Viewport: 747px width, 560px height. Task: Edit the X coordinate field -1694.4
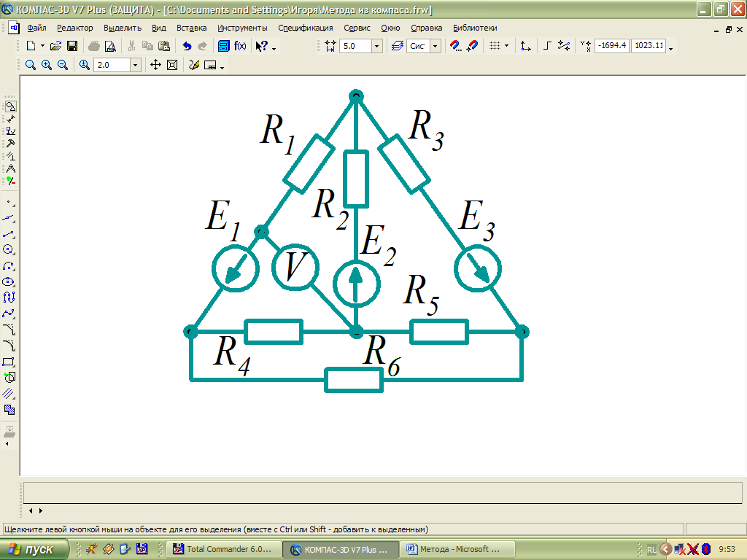612,46
